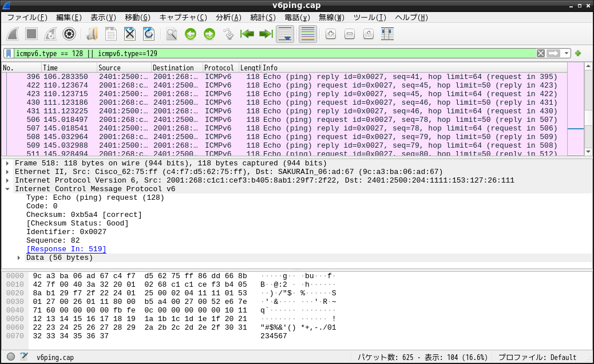Open the 分析(A) menu
This screenshot has width=594, height=364.
coord(228,17)
